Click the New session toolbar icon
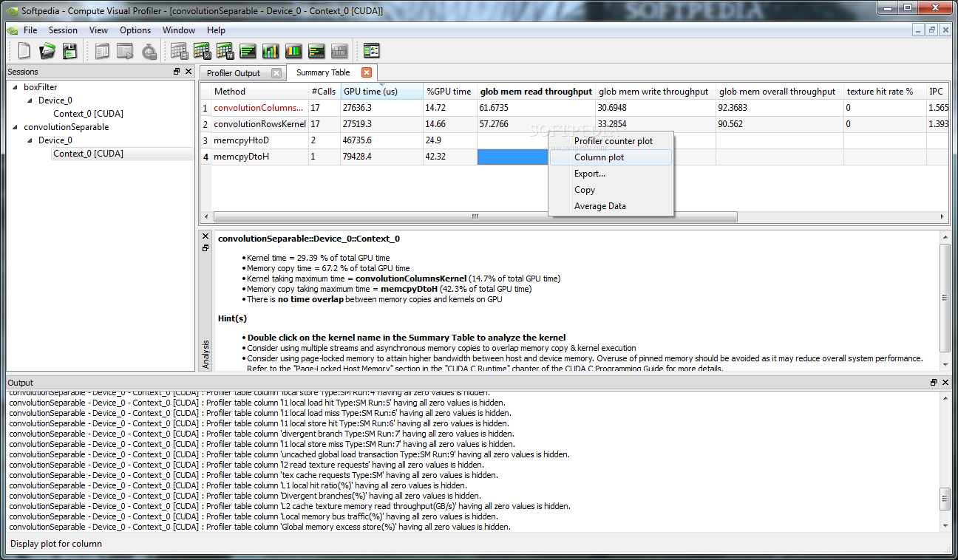Viewport: 958px width, 560px height. pyautogui.click(x=24, y=51)
